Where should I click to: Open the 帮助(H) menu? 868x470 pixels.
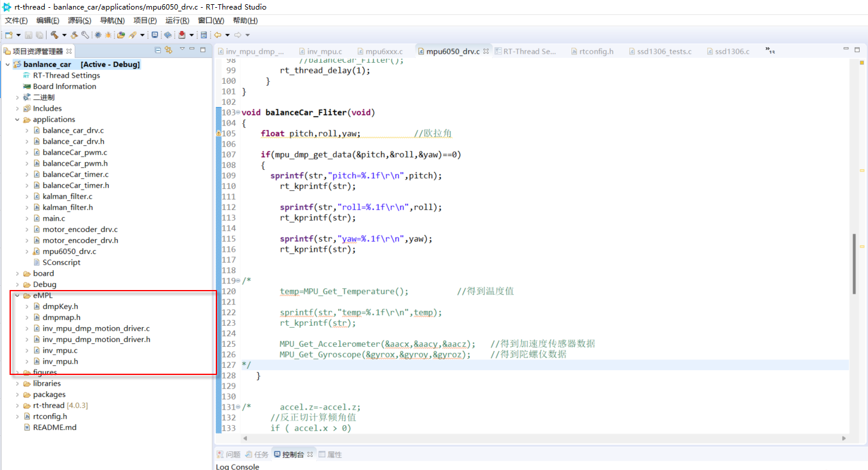(245, 20)
